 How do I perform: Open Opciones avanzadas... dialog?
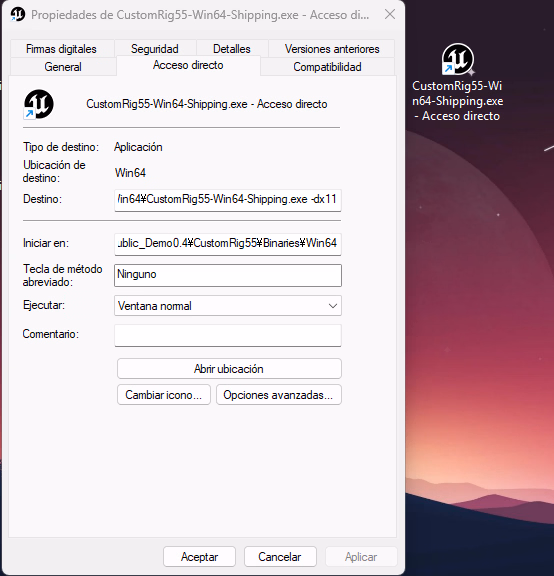pyautogui.click(x=279, y=395)
